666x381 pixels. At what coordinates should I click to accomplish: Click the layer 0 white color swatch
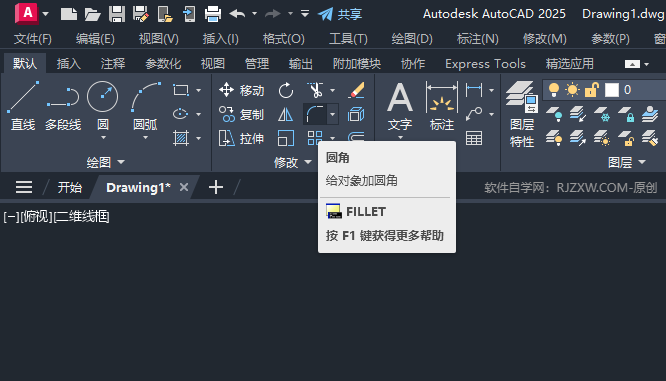click(x=612, y=90)
